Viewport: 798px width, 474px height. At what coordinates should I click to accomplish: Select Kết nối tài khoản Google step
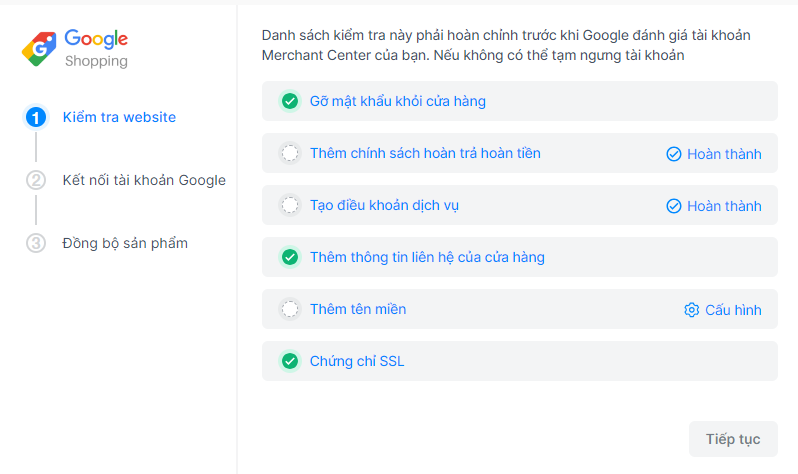(x=144, y=180)
